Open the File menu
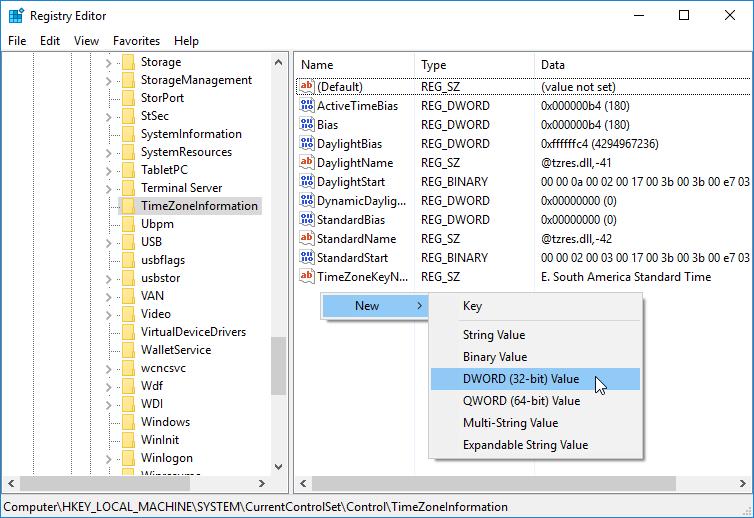Viewport: 754px width, 518px height. pyautogui.click(x=17, y=41)
